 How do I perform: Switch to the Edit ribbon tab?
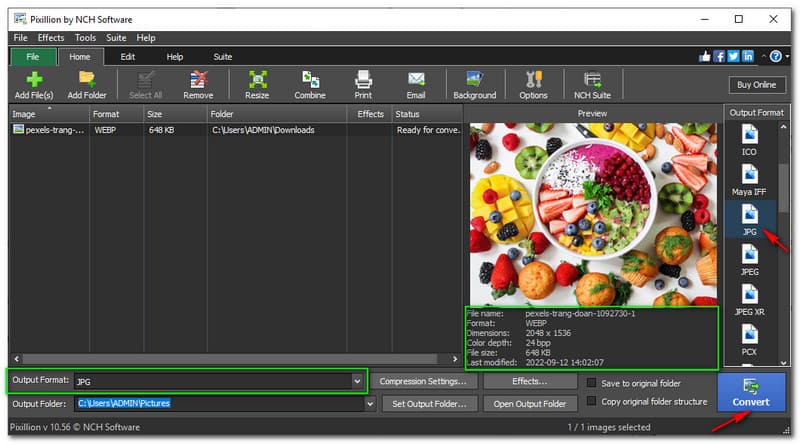point(128,57)
